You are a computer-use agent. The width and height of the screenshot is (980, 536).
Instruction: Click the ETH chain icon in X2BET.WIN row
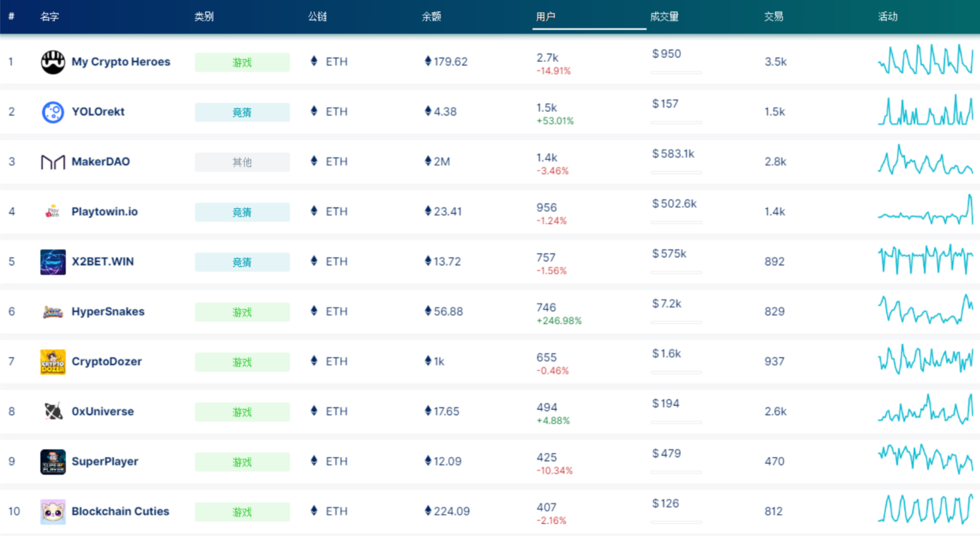[x=314, y=262]
